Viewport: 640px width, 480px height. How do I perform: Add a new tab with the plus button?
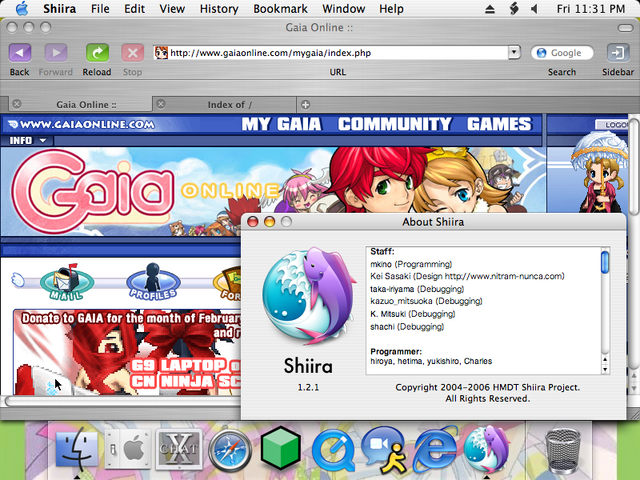pyautogui.click(x=305, y=104)
